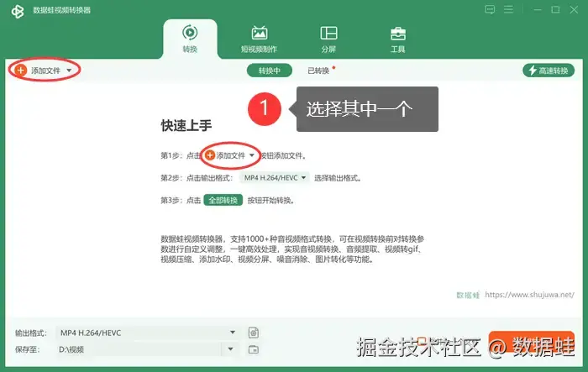Enable 高速转换 high-speed conversion
The image size is (588, 372).
[x=549, y=71]
